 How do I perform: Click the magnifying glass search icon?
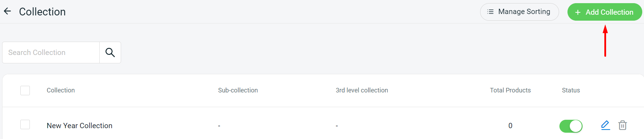click(110, 53)
